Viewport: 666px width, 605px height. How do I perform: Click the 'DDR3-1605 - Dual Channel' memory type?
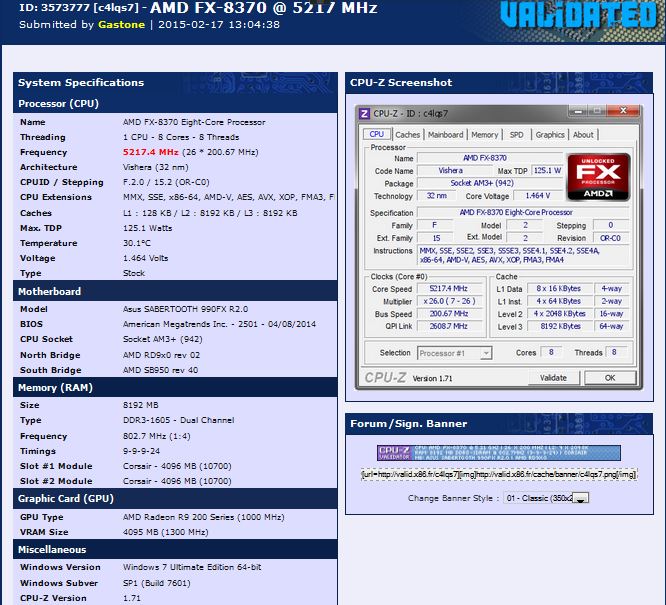[179, 420]
